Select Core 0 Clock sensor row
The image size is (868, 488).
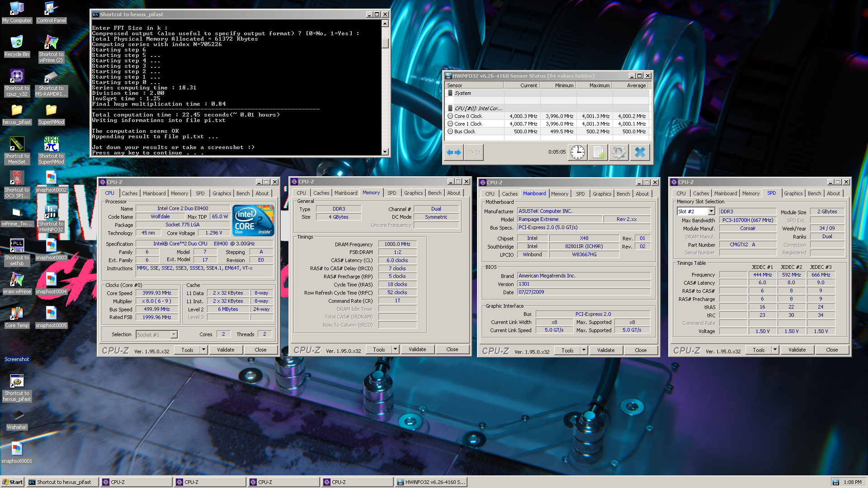(547, 116)
